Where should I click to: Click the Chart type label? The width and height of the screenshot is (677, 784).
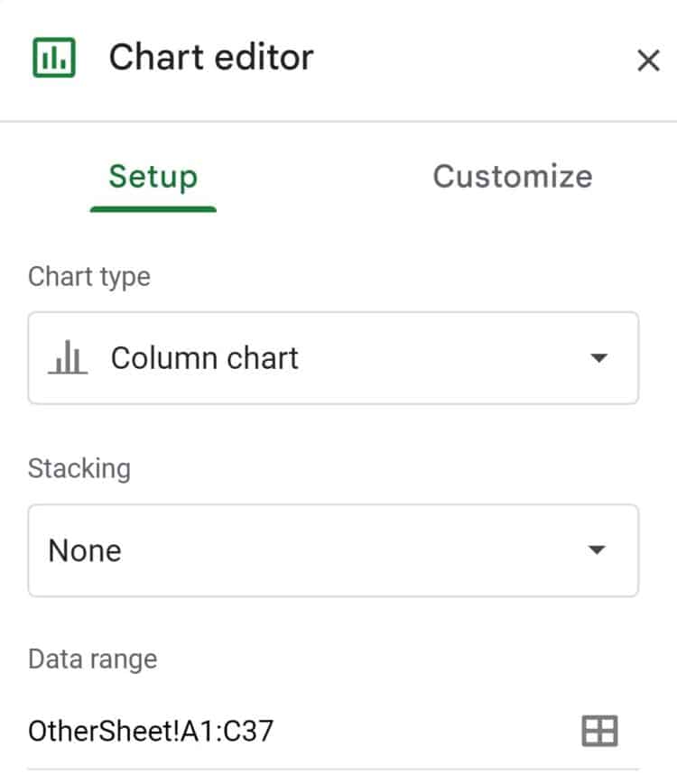click(88, 276)
